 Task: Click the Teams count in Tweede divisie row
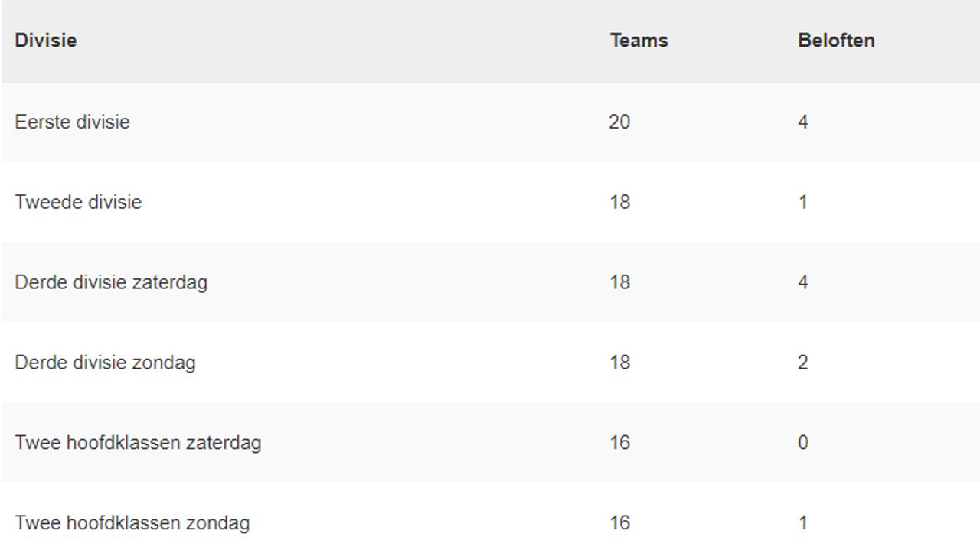(619, 202)
